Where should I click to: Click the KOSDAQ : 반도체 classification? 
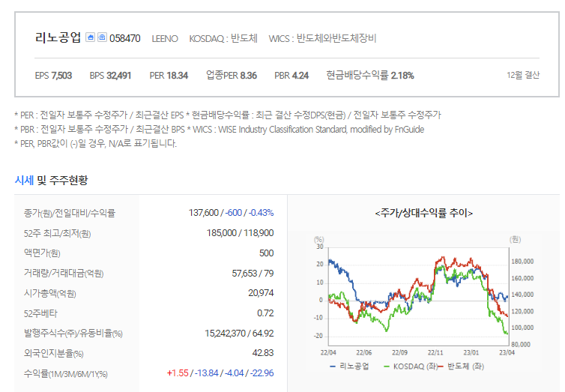223,38
